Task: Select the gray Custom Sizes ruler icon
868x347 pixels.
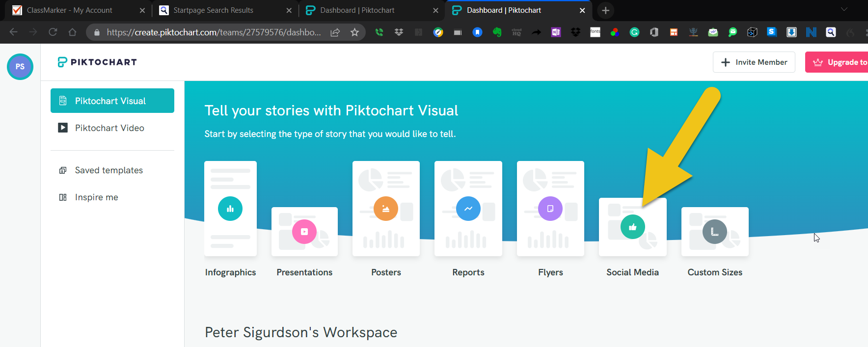Action: point(715,232)
